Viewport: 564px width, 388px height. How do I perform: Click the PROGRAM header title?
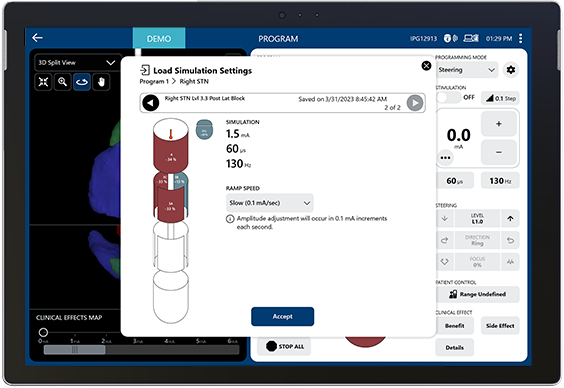tap(278, 38)
